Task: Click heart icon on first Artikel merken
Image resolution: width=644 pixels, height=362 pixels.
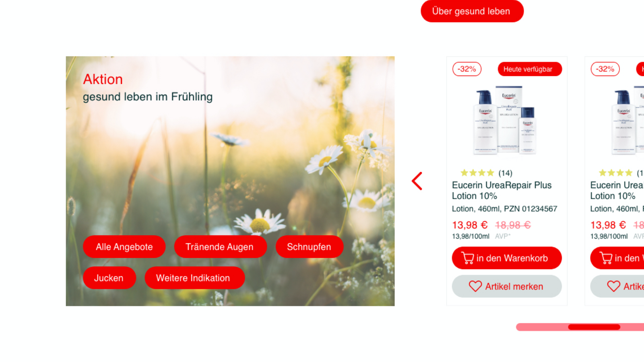Action: click(475, 286)
